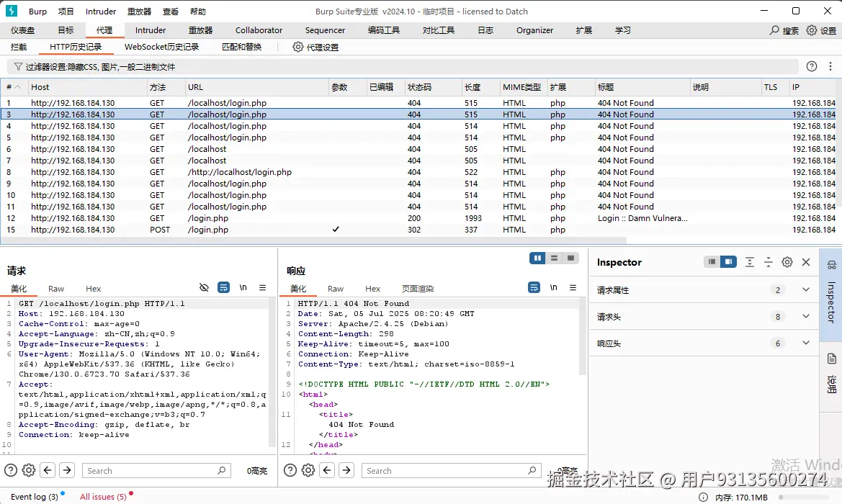This screenshot has height=504, width=842.
Task: Click the filter settings bar text
Action: (100, 67)
